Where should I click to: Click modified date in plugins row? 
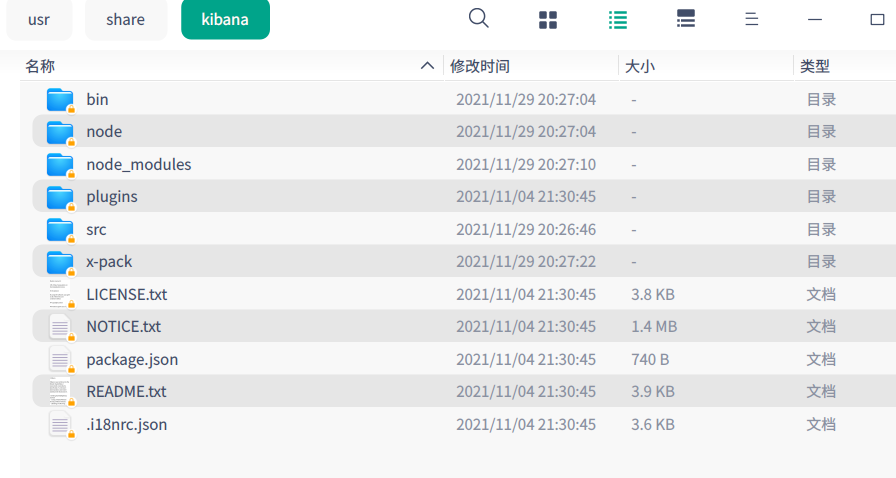tap(526, 197)
